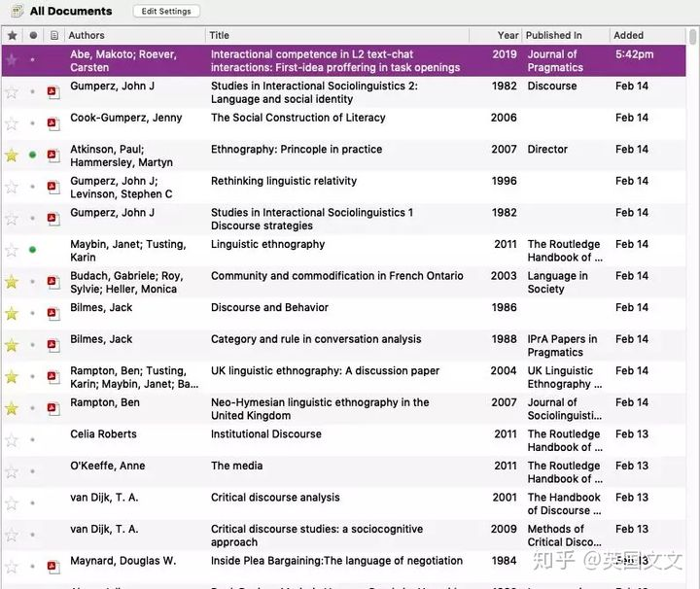The width and height of the screenshot is (700, 589).
Task: Open PDF for Ethnography: Princople in practice
Action: pyautogui.click(x=53, y=156)
